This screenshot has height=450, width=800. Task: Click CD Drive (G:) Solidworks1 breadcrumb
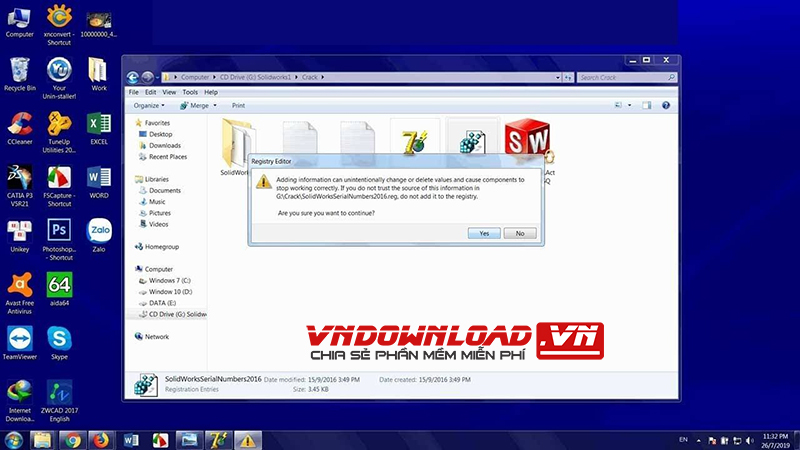coord(255,78)
